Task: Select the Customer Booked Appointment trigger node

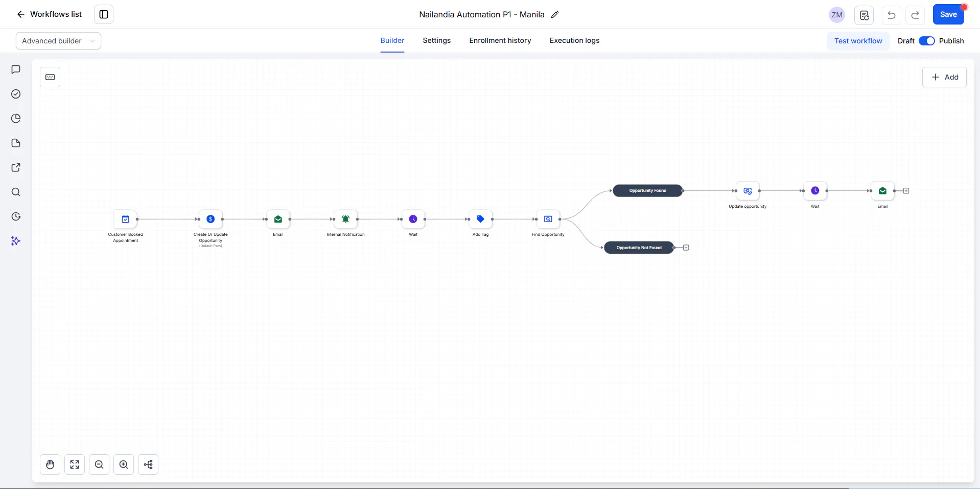Action: [126, 219]
